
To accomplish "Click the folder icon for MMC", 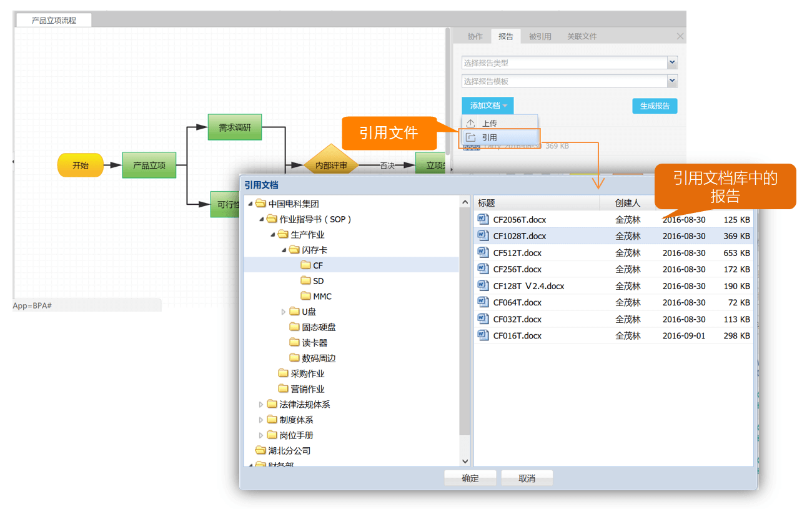I will pyautogui.click(x=305, y=296).
